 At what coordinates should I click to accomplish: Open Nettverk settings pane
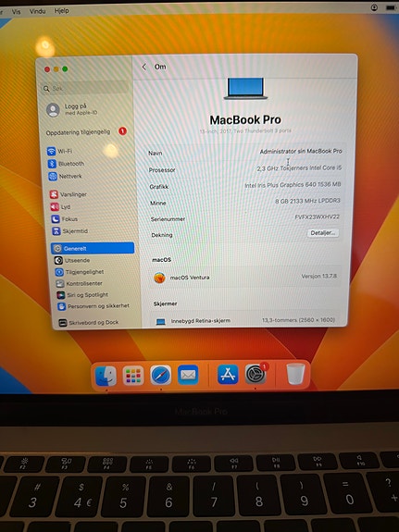pyautogui.click(x=66, y=176)
